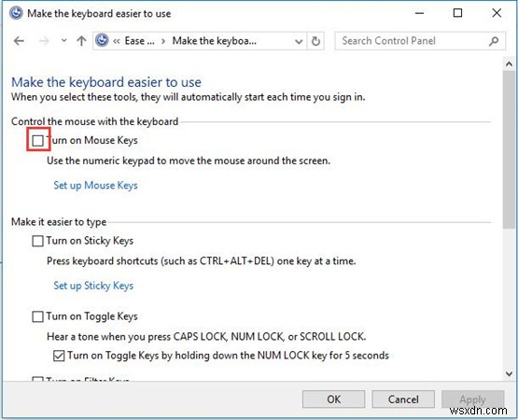The width and height of the screenshot is (518, 420).
Task: Click the Apply button
Action: (x=473, y=399)
